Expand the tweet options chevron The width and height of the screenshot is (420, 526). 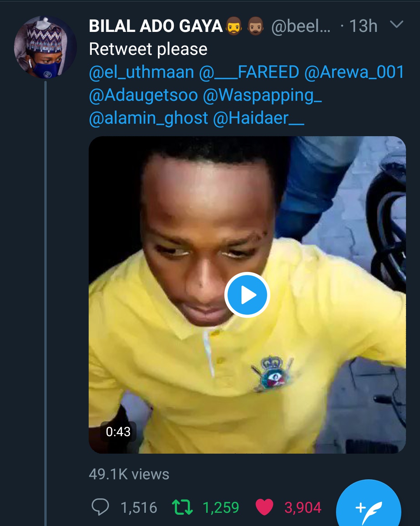tap(396, 25)
